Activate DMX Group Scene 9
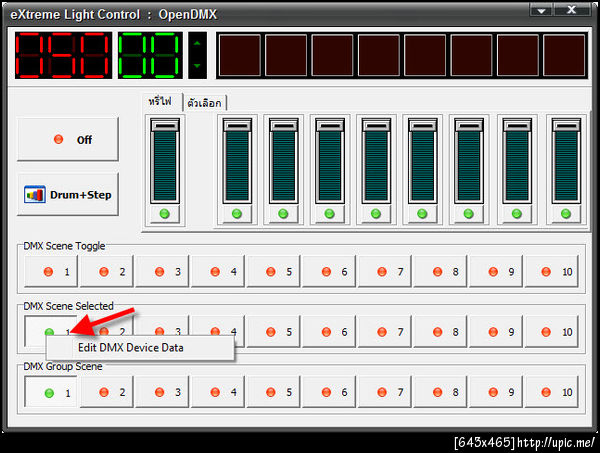 (x=496, y=392)
